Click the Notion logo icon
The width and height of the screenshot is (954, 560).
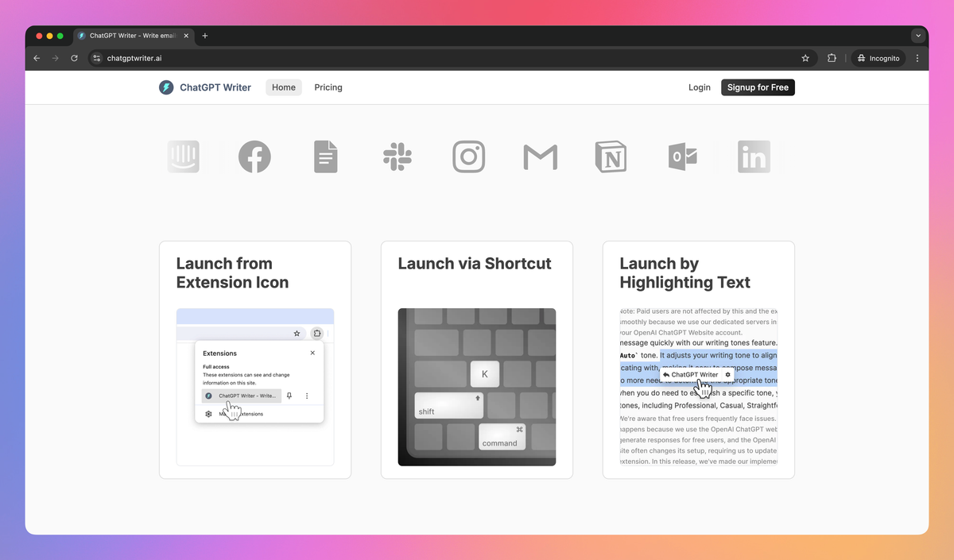(611, 156)
